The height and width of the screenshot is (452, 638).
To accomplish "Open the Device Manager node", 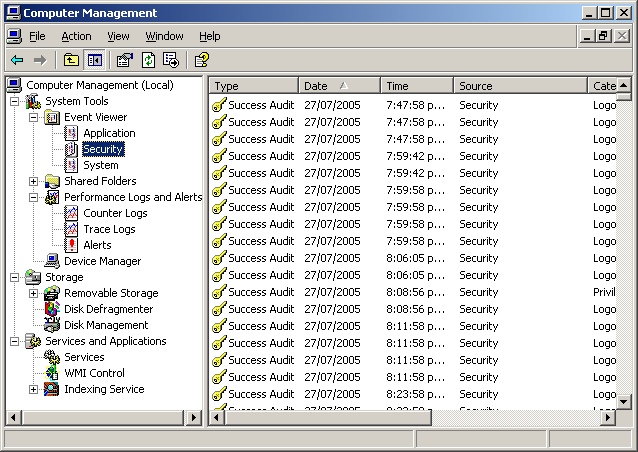I will (102, 261).
